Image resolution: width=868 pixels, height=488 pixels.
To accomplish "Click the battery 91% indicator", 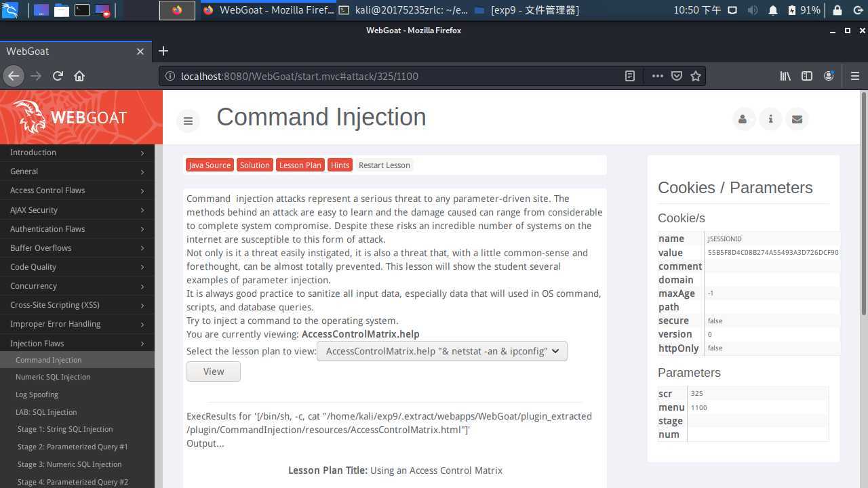I will pos(804,10).
